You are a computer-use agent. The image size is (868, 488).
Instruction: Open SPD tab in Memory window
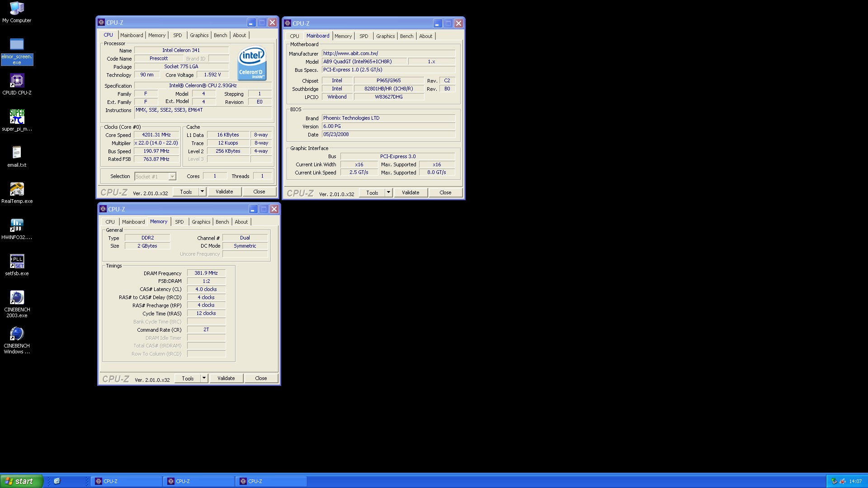pos(179,222)
